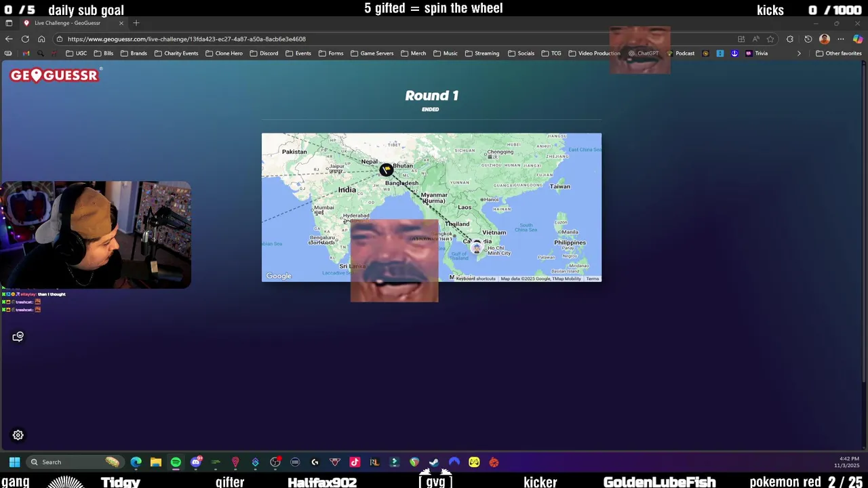Image resolution: width=868 pixels, height=488 pixels.
Task: Open the Bills bookmarks folder
Action: coord(104,54)
